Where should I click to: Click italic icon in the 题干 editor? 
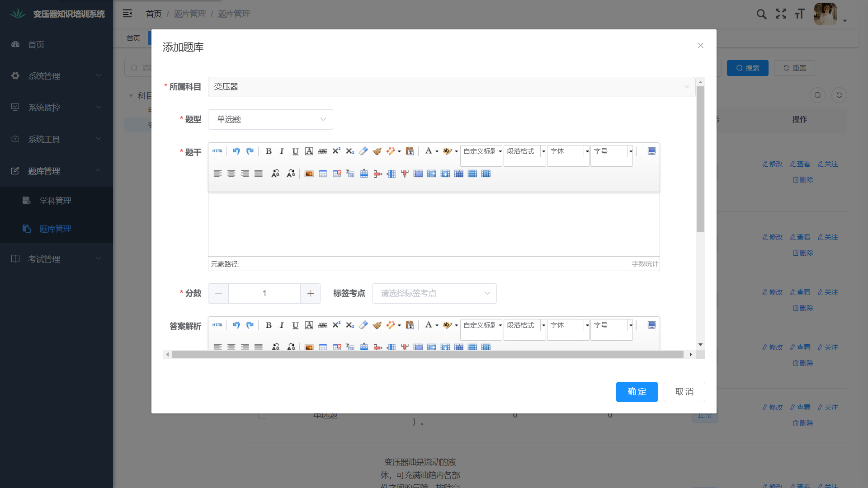click(282, 151)
